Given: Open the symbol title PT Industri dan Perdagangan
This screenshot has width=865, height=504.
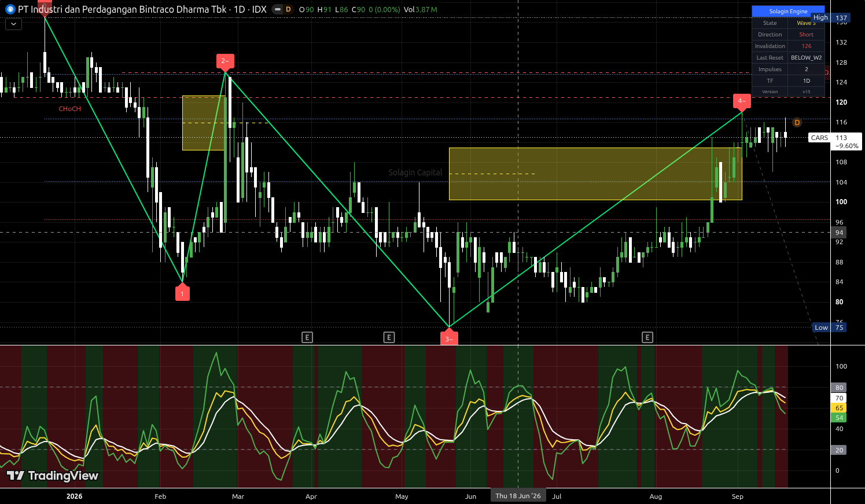Looking at the screenshot, I should click(x=142, y=9).
